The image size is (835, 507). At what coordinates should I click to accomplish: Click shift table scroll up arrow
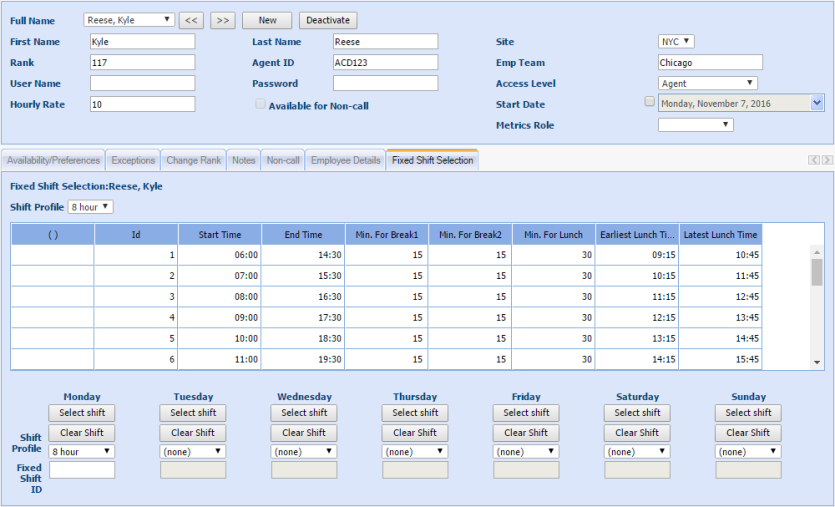816,251
